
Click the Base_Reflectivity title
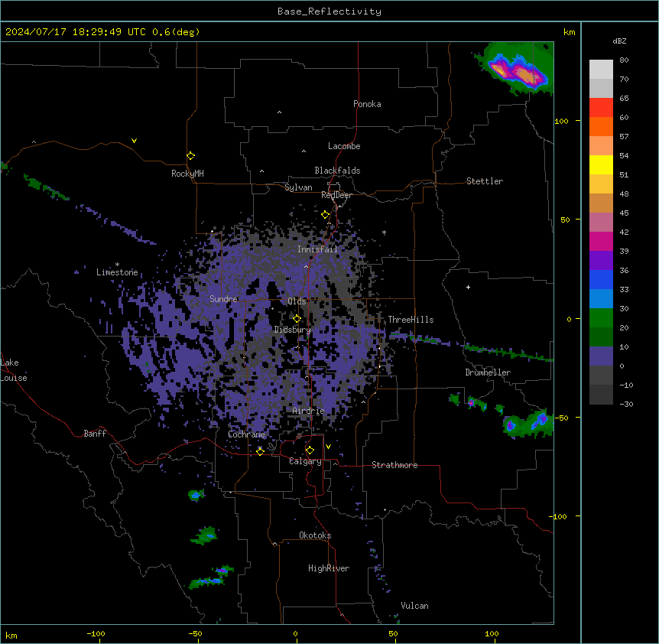pyautogui.click(x=329, y=11)
